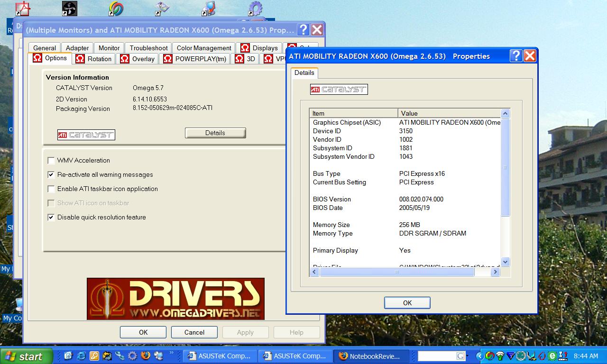Click the help question mark in Details dialog
The width and height of the screenshot is (607, 364).
516,56
